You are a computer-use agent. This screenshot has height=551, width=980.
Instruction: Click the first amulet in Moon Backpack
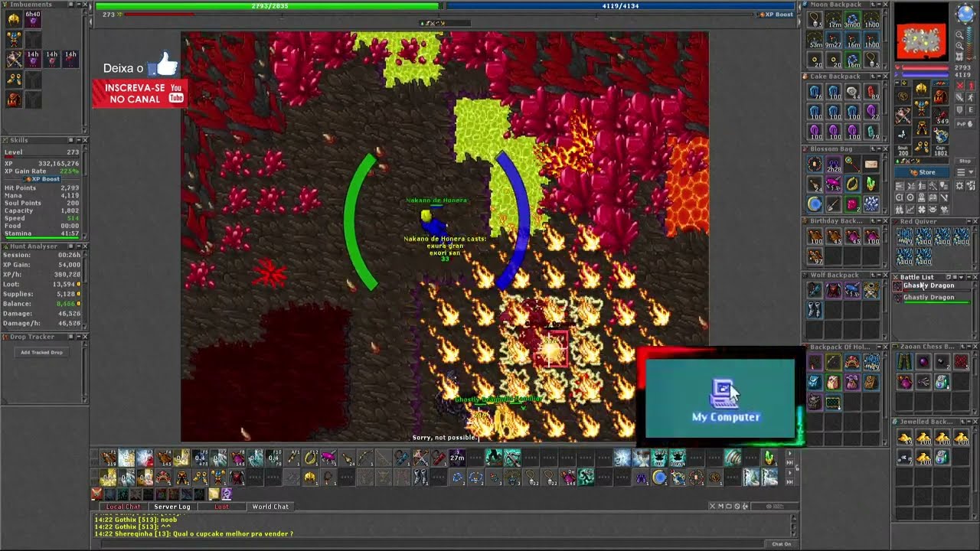click(815, 20)
